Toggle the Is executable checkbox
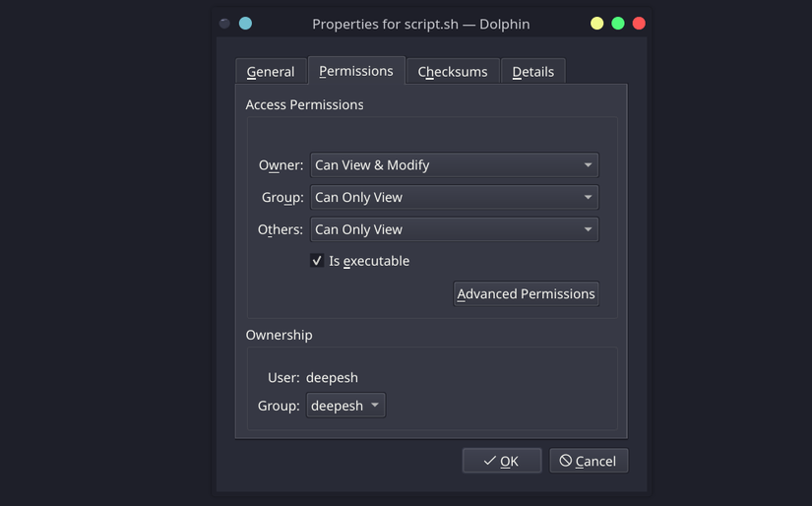Screen dimensions: 812x506 tap(317, 261)
